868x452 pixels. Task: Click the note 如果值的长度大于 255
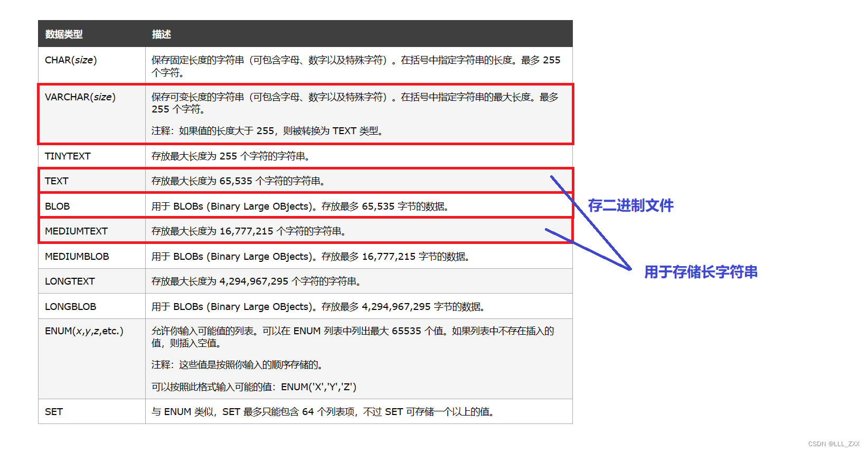pyautogui.click(x=267, y=131)
